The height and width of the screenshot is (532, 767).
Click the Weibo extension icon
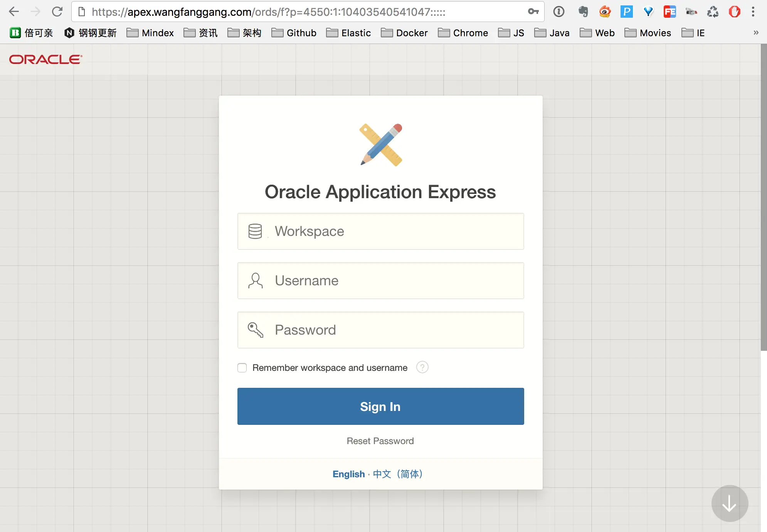(605, 12)
